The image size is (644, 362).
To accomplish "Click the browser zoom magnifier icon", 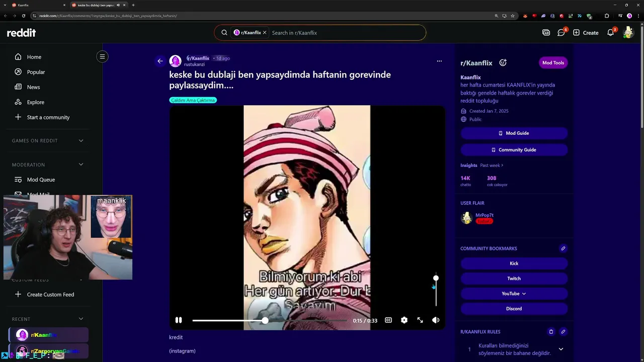I will 497,16.
